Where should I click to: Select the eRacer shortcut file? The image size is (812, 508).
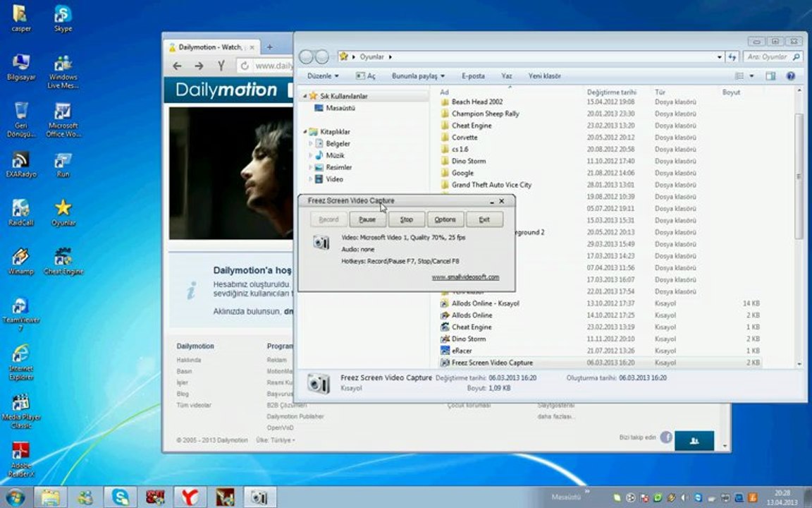(456, 351)
